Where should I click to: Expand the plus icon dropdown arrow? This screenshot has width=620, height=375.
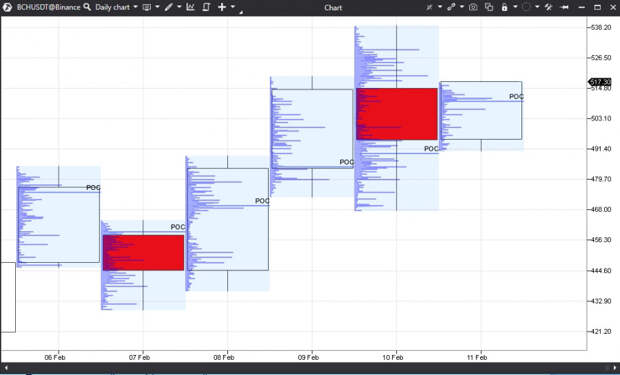[x=232, y=7]
